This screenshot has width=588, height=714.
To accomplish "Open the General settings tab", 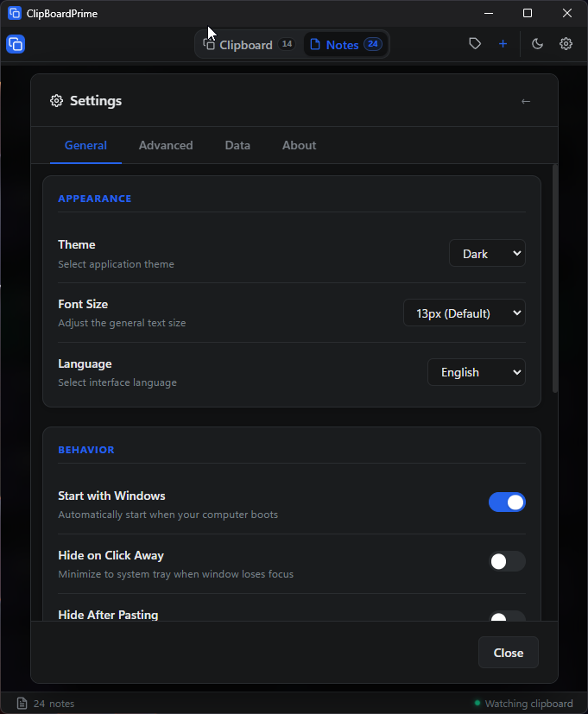I will pos(85,145).
